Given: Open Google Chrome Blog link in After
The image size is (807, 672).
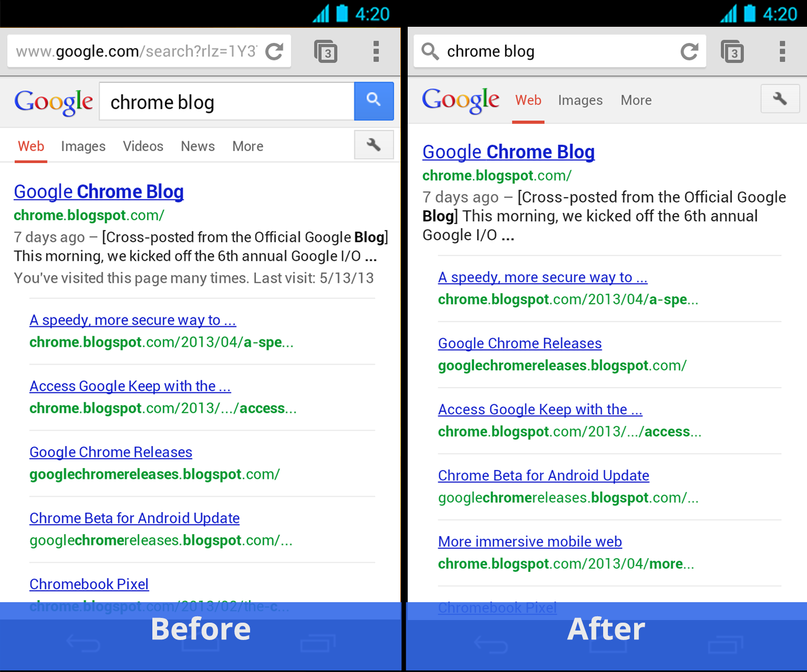Looking at the screenshot, I should 509,152.
